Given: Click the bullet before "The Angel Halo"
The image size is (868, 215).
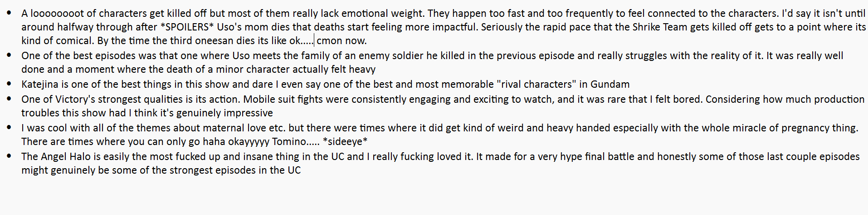Looking at the screenshot, I should [9, 156].
